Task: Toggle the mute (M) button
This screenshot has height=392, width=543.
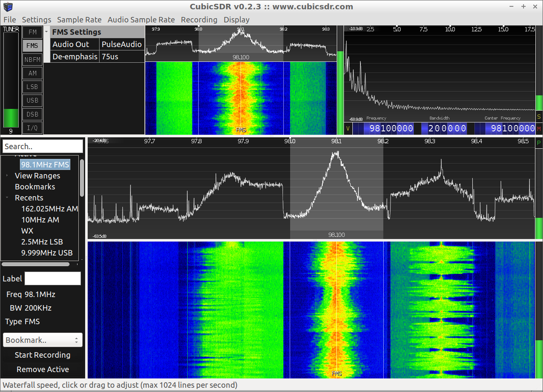Action: (539, 129)
